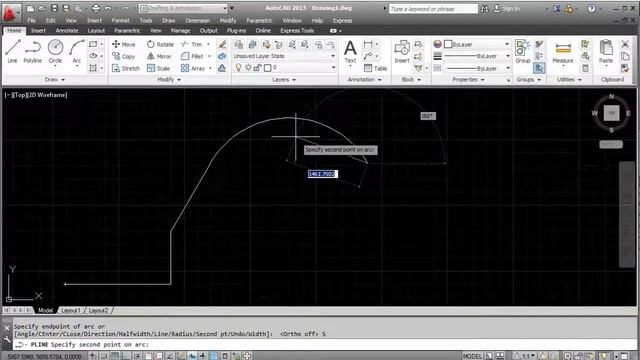640x360 pixels.
Task: Open the Express menu
Action: pos(342,20)
